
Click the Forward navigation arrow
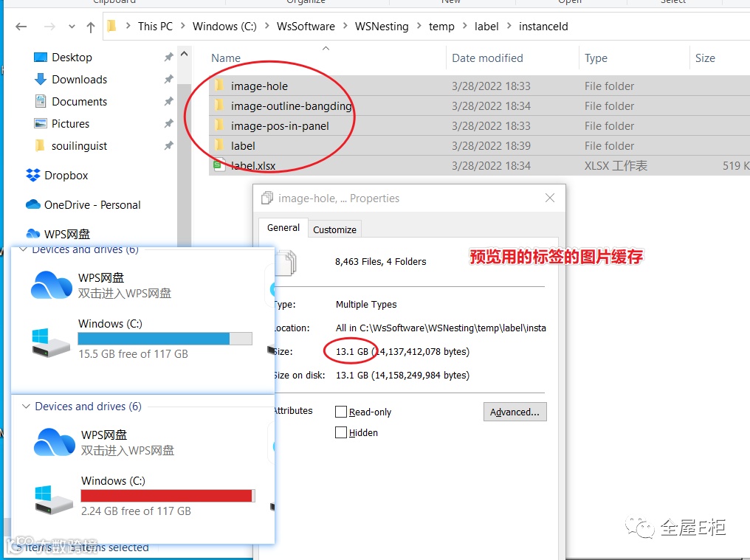[49, 27]
